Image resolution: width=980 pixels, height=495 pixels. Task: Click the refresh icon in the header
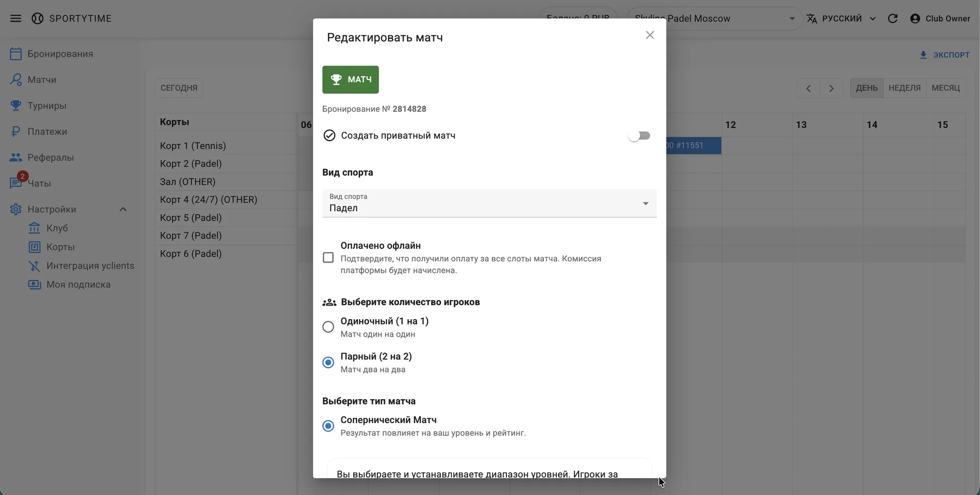[893, 19]
